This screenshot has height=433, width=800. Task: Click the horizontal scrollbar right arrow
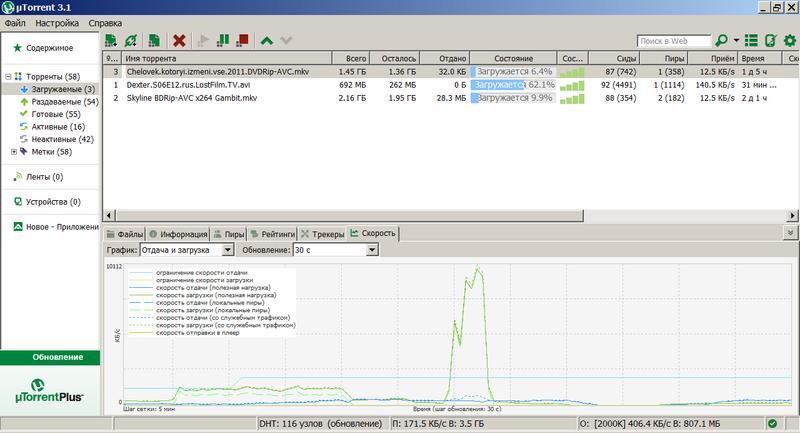point(792,216)
